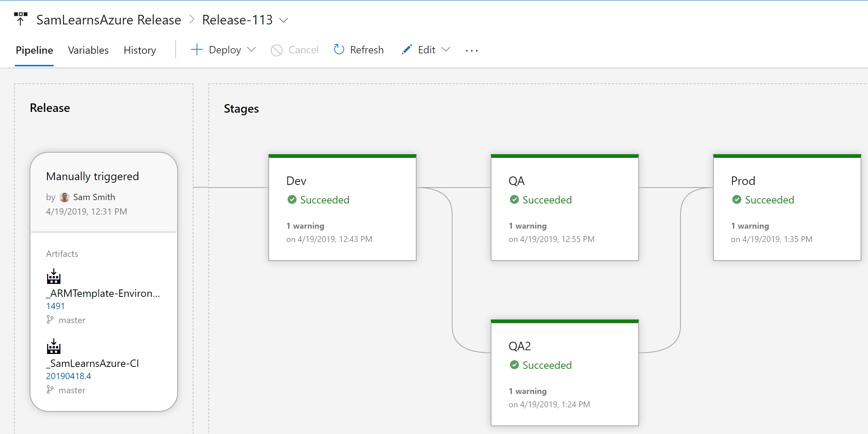The image size is (868, 434).
Task: Switch to the Variables tab
Action: (88, 50)
